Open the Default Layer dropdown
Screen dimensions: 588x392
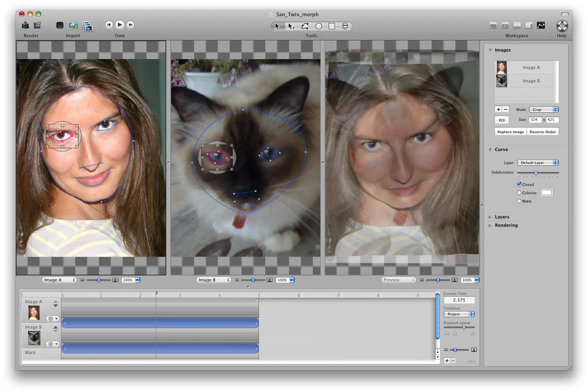click(x=537, y=163)
